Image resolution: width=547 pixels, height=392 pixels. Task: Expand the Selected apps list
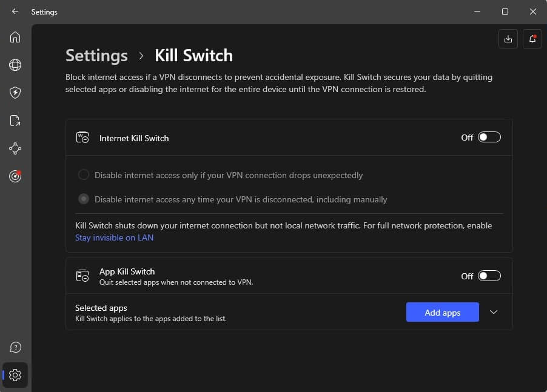click(493, 311)
